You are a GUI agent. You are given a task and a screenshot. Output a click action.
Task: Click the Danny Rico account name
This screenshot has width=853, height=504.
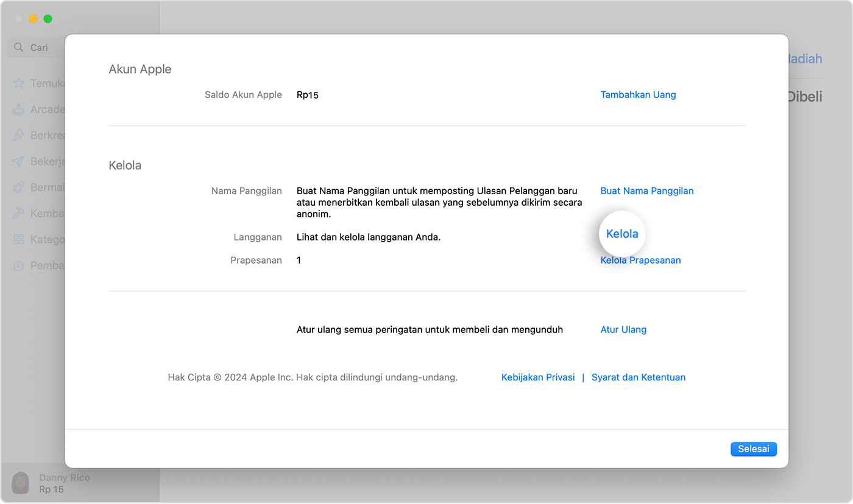tap(65, 478)
